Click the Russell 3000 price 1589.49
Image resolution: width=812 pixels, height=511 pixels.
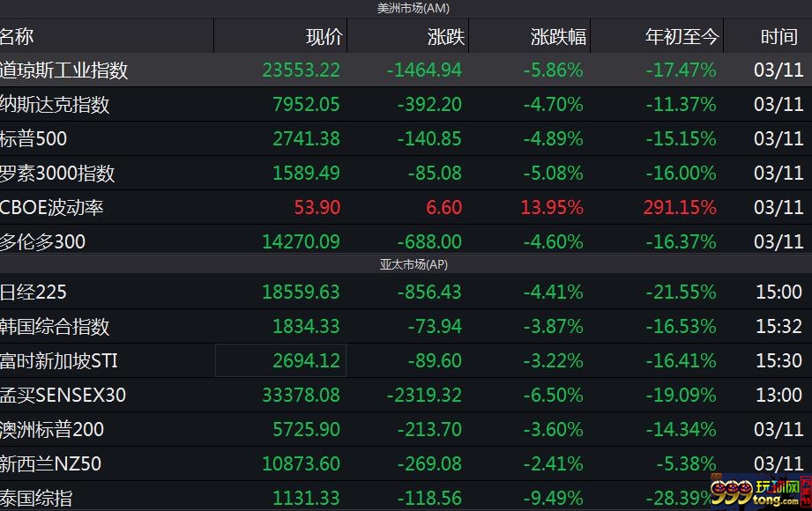pos(306,173)
